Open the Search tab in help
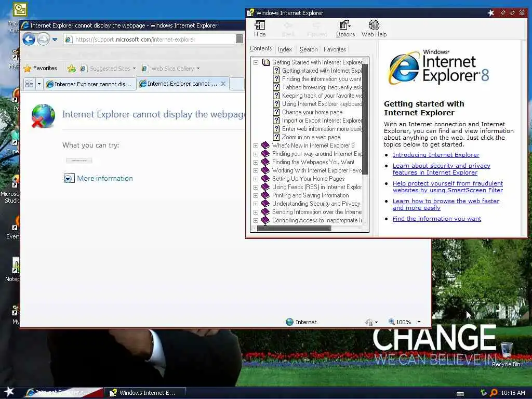This screenshot has height=399, width=532. [309, 49]
